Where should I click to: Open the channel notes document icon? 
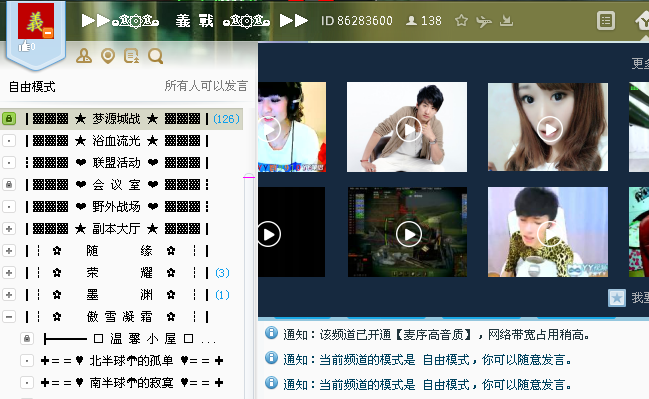click(132, 56)
